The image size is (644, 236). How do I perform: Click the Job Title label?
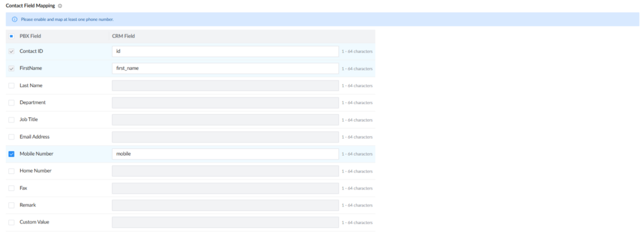pyautogui.click(x=29, y=120)
